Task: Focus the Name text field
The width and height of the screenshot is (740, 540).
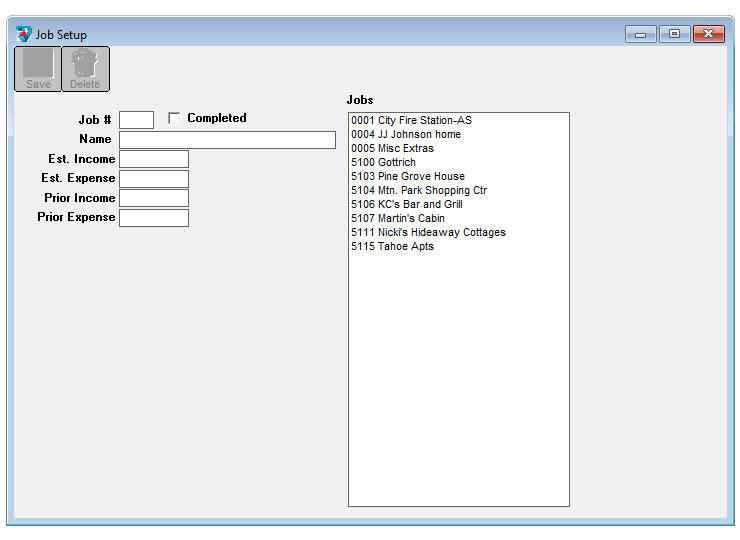Action: tap(227, 140)
